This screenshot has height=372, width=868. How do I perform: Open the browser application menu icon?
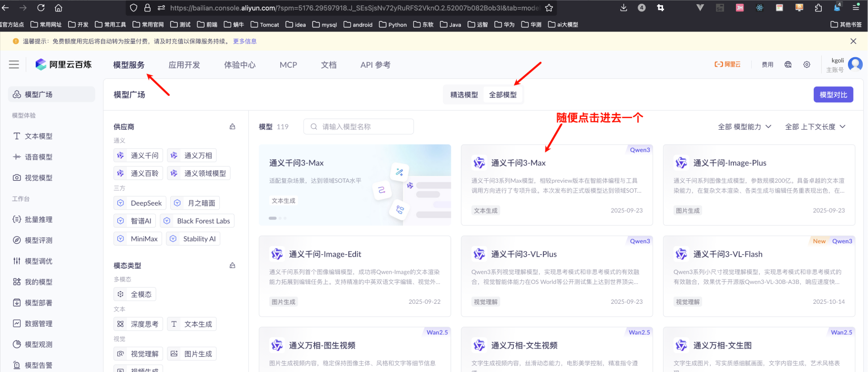[x=856, y=8]
